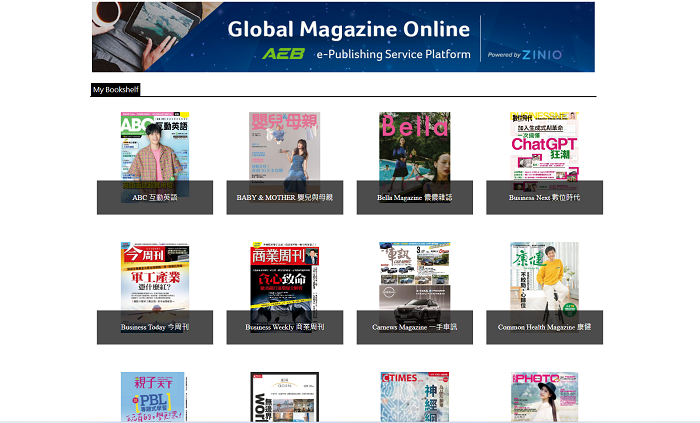
Task: Open the ChatGPT Business Next cover
Action: (x=544, y=145)
